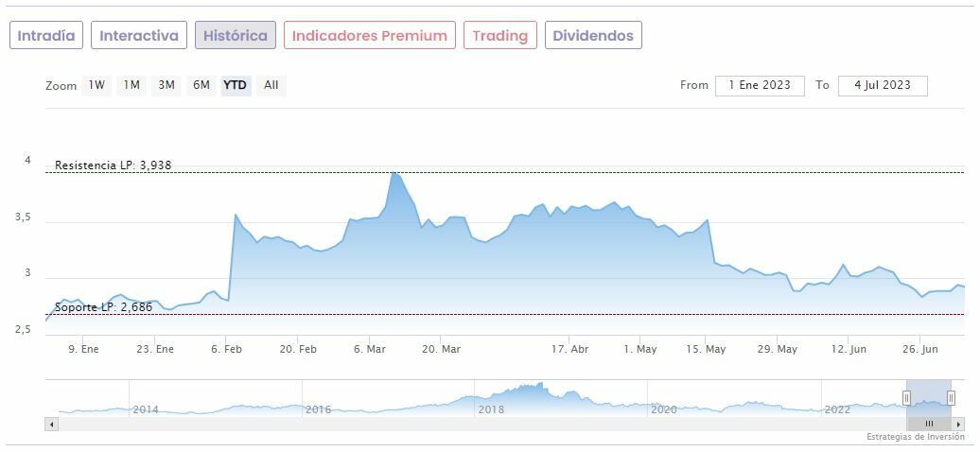
Task: Click the navigator scrollbar right arrow
Action: point(959,425)
